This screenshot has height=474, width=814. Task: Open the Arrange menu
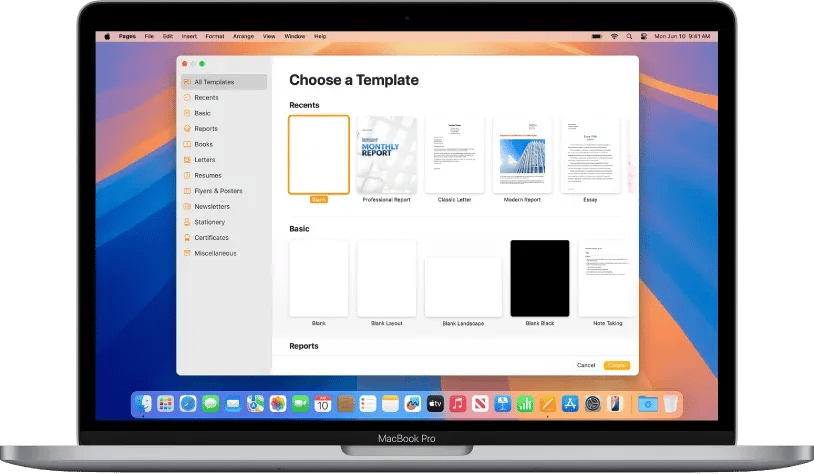(243, 36)
